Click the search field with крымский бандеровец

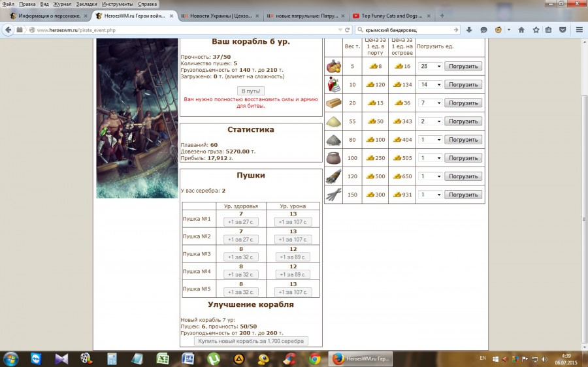pyautogui.click(x=408, y=30)
